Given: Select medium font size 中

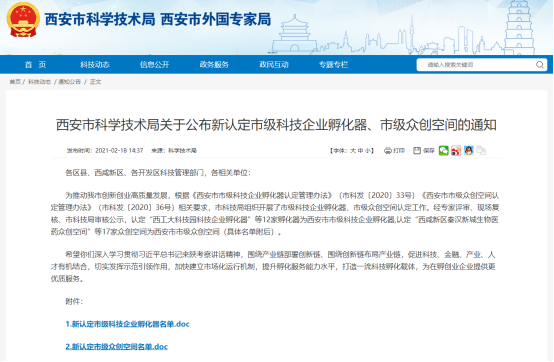Looking at the screenshot, I should coord(360,151).
